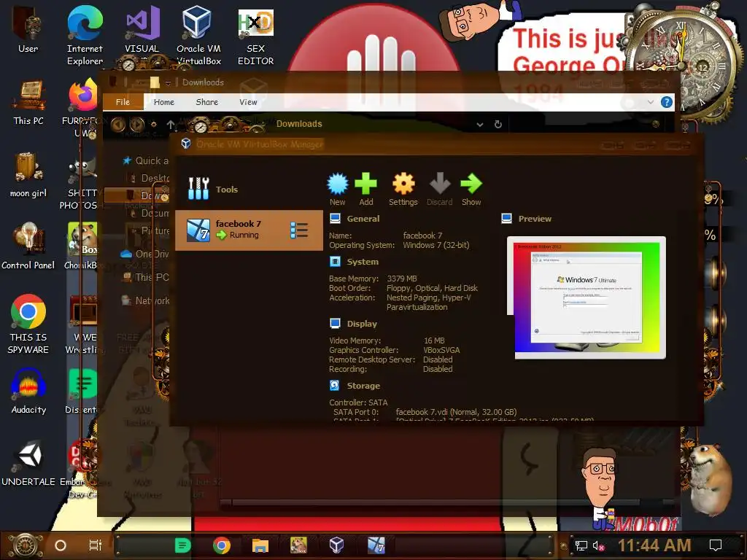Screen dimensions: 747x560
Task: Open the VirtualBox cube icon on taskbar
Action: (336, 545)
